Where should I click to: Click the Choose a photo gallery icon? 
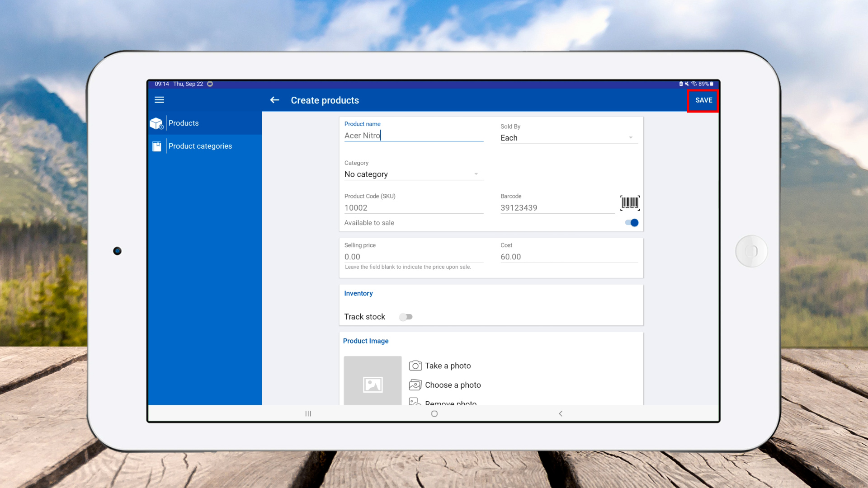[415, 385]
